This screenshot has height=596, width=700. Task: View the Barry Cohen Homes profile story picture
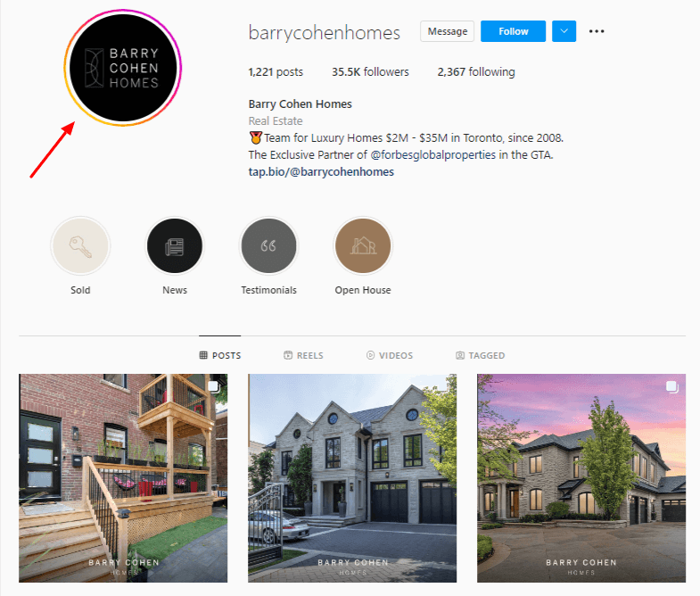click(123, 68)
